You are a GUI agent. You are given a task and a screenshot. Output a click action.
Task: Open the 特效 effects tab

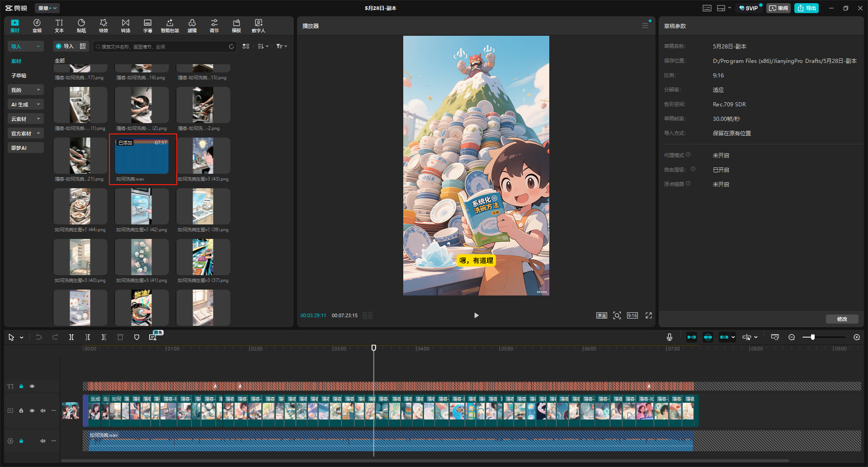(x=104, y=26)
